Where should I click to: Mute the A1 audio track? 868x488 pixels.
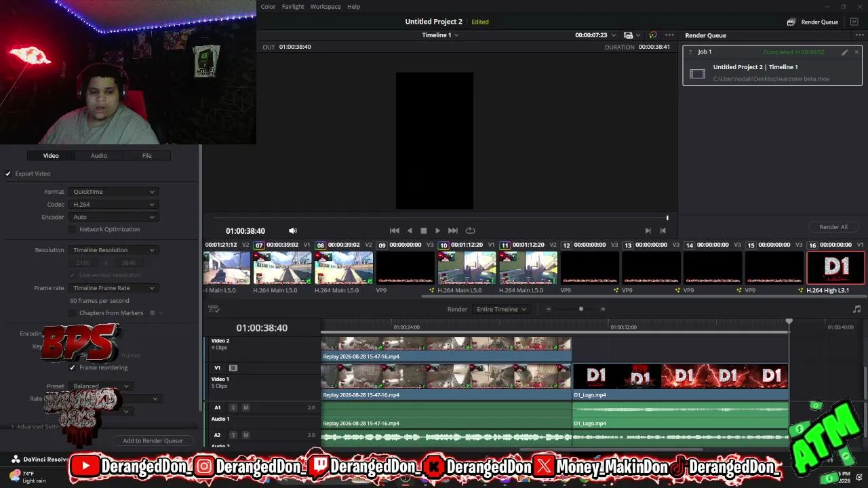click(245, 407)
